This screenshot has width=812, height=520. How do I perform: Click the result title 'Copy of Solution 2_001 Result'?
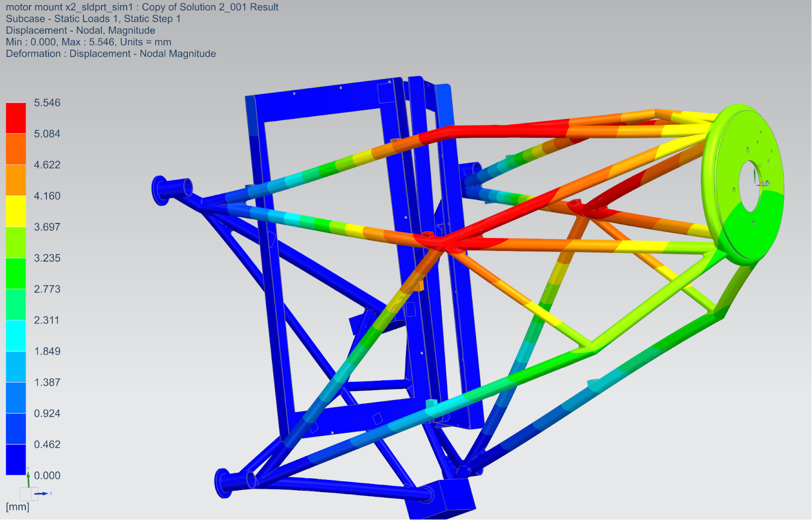[211, 7]
